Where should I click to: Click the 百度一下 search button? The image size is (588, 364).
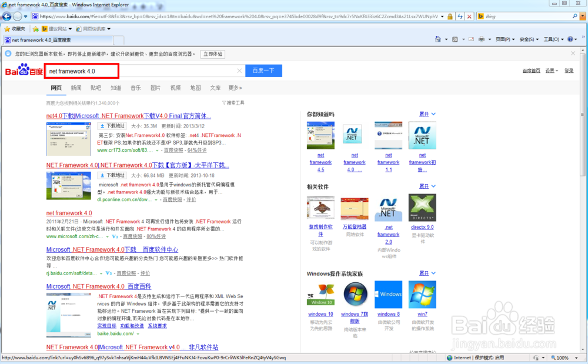[263, 71]
